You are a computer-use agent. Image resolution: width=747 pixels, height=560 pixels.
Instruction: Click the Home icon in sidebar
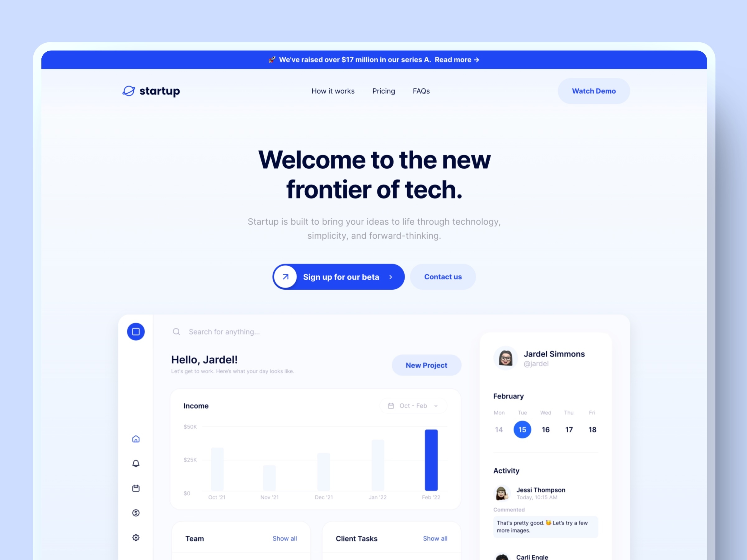(x=135, y=439)
